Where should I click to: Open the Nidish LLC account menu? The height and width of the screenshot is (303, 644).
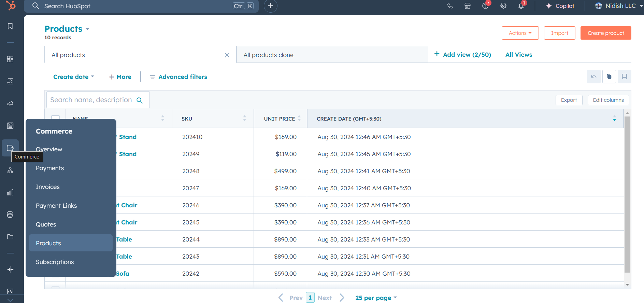(619, 6)
